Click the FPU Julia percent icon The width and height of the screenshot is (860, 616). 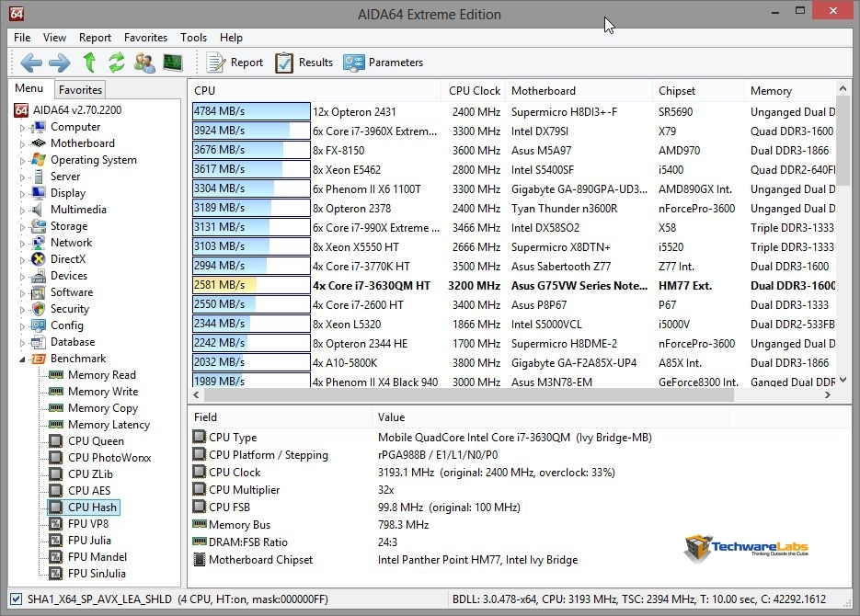(x=55, y=541)
